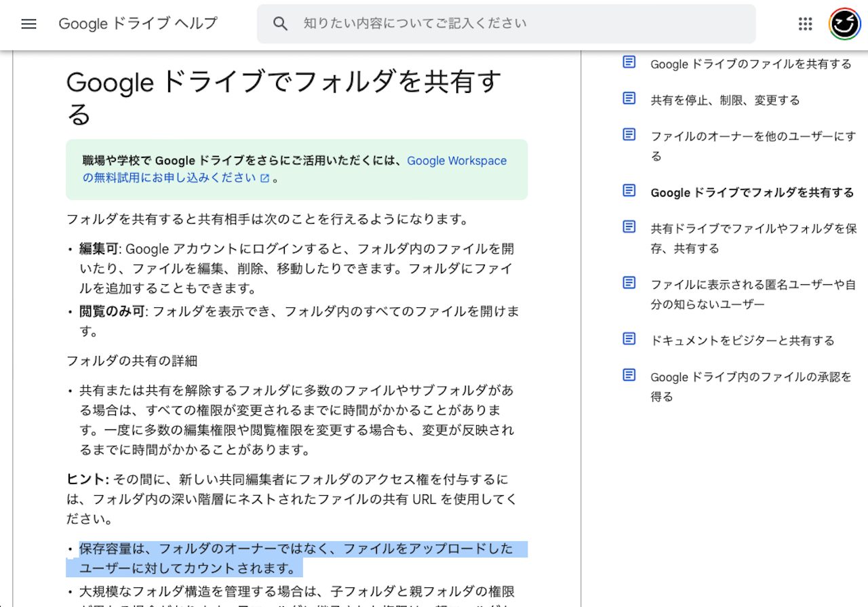Click the Google ドライブ ヘルプ title
The width and height of the screenshot is (868, 607).
[138, 24]
